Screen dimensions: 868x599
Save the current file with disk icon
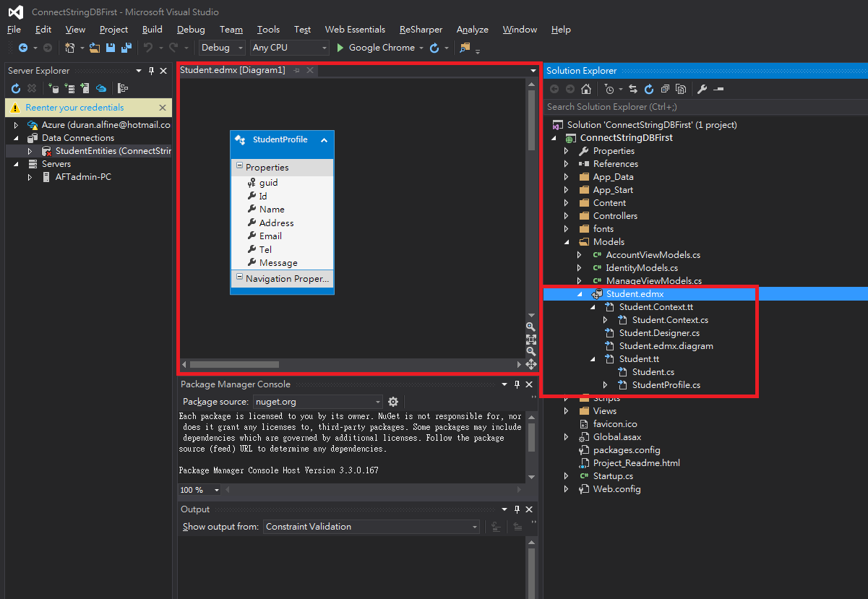pyautogui.click(x=111, y=48)
